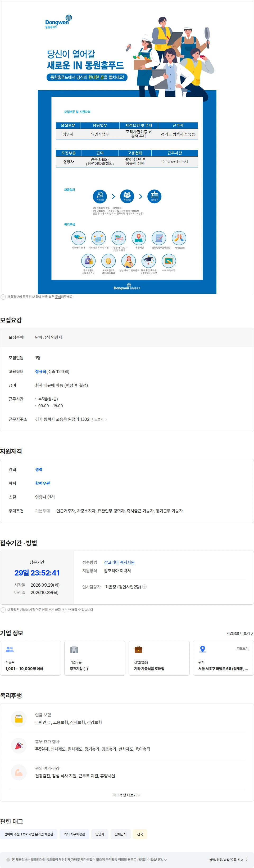Click the 기업구분 building icon
254x868 pixels.
coord(74,649)
